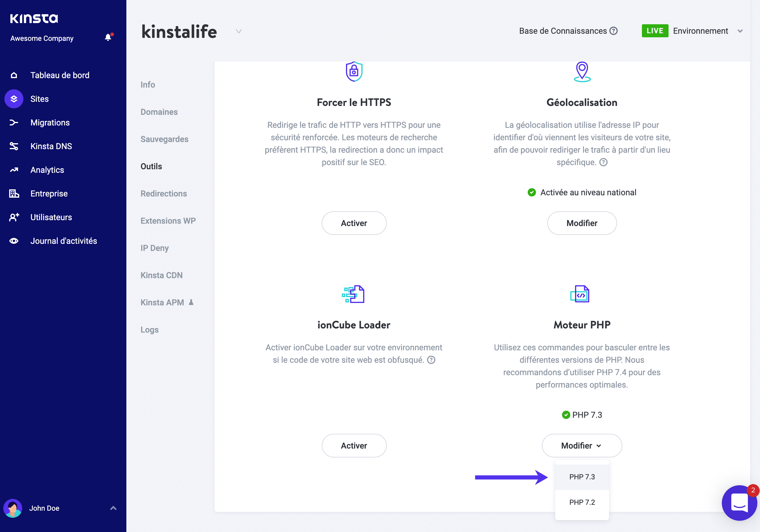Click the Utilisateurs add-user icon
Screen dimensions: 760x532
(x=14, y=217)
